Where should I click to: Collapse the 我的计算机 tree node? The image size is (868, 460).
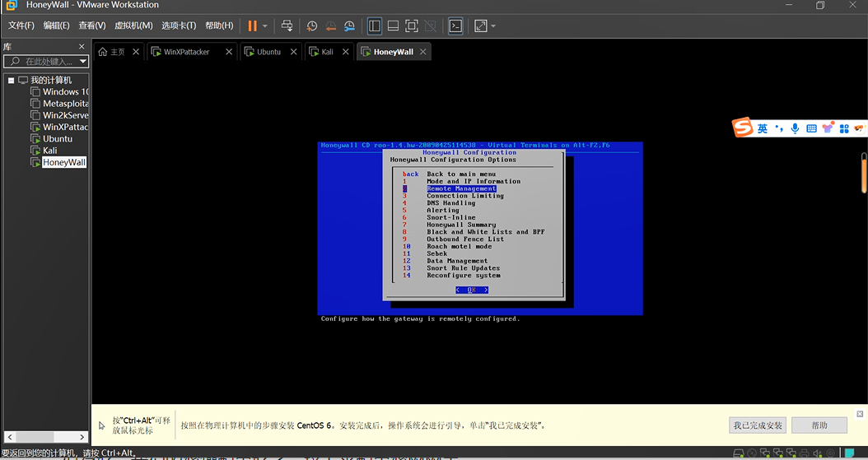(11, 80)
